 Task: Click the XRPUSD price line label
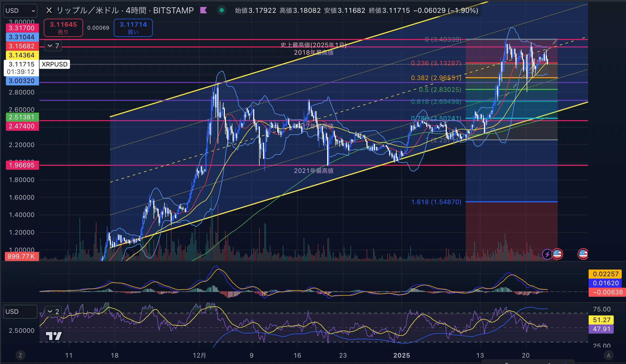tap(55, 64)
